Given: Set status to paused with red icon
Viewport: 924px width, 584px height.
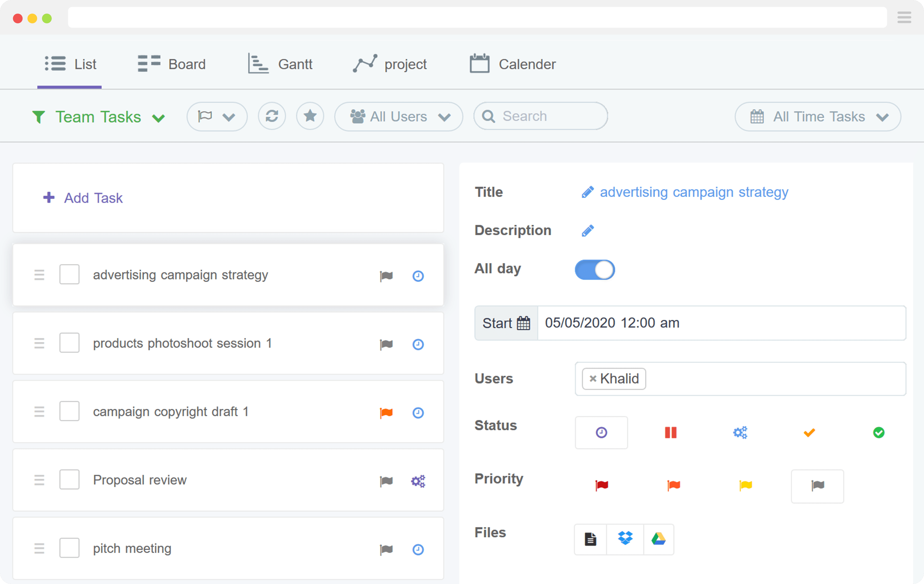Looking at the screenshot, I should coord(670,433).
